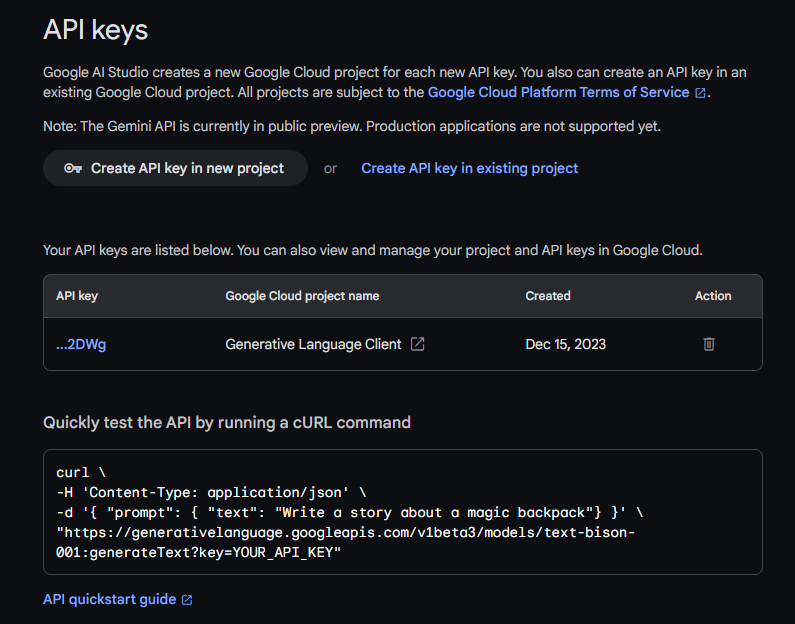Click Google Cloud project name column header
Screen dimensions: 795x624
pos(302,296)
